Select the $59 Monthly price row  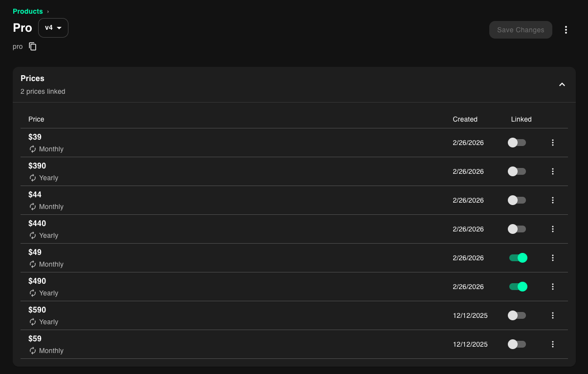pos(244,344)
